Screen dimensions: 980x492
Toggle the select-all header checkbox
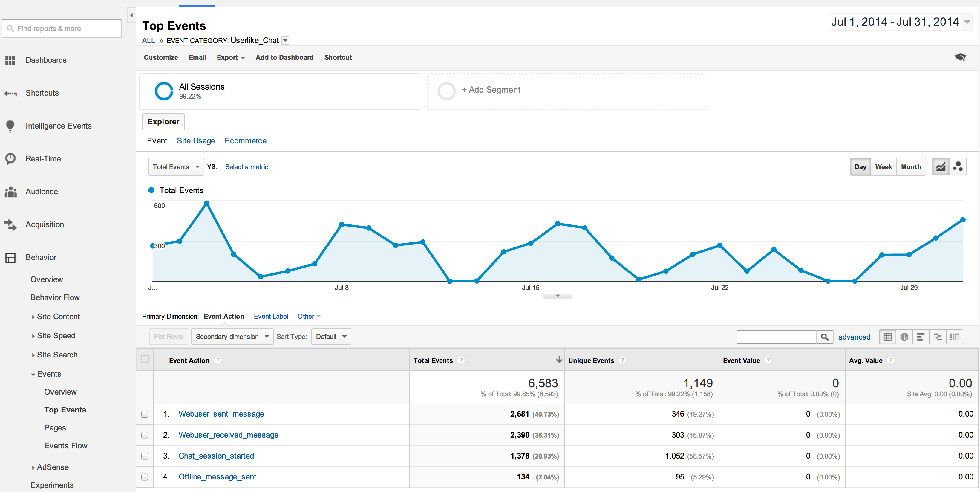(x=145, y=359)
